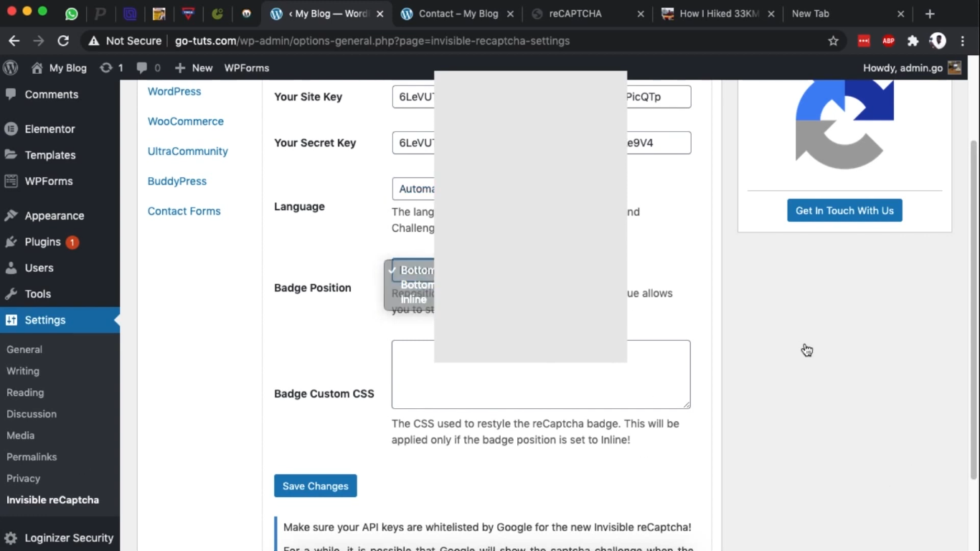This screenshot has height=551, width=980.
Task: Open the pending updates icon in admin bar
Action: (x=106, y=68)
